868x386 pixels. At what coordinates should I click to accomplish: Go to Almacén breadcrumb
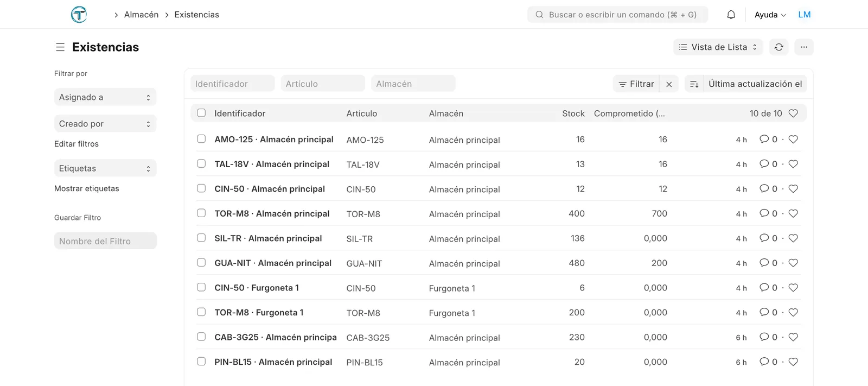[x=142, y=15]
